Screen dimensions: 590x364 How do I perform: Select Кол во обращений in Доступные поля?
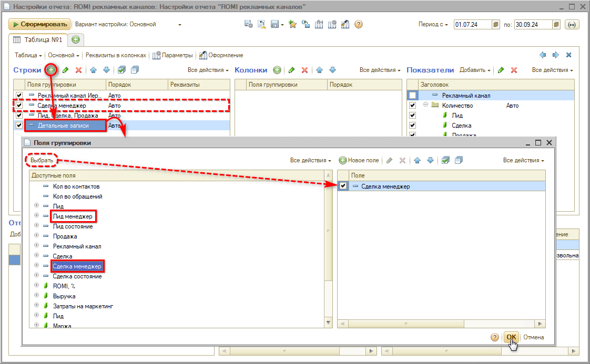(x=77, y=196)
